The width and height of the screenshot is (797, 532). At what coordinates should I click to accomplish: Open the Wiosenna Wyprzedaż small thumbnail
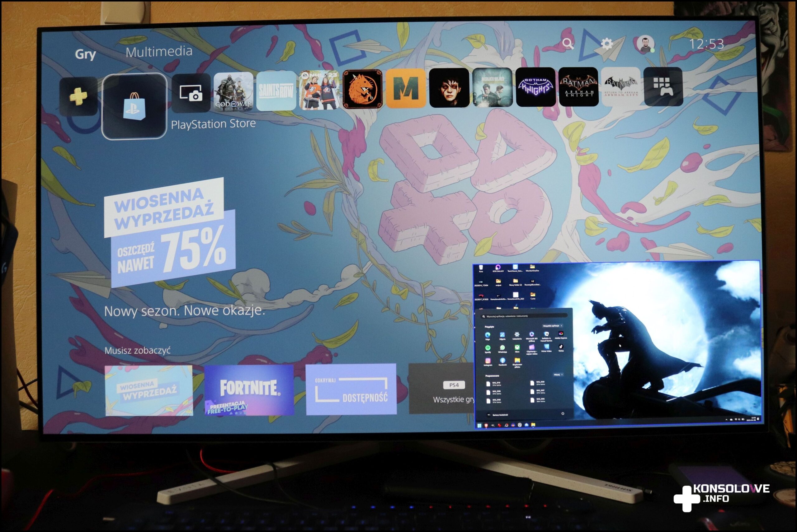click(x=149, y=390)
